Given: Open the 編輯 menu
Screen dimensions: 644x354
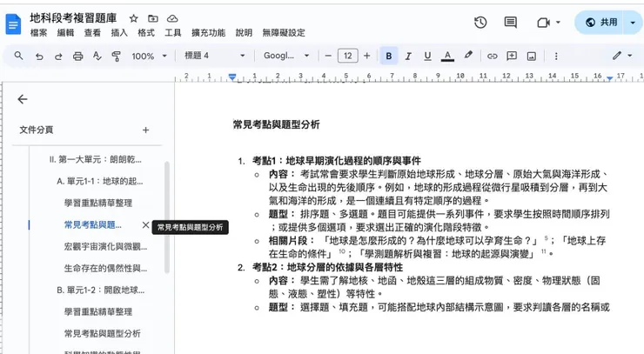Looking at the screenshot, I should (65, 33).
